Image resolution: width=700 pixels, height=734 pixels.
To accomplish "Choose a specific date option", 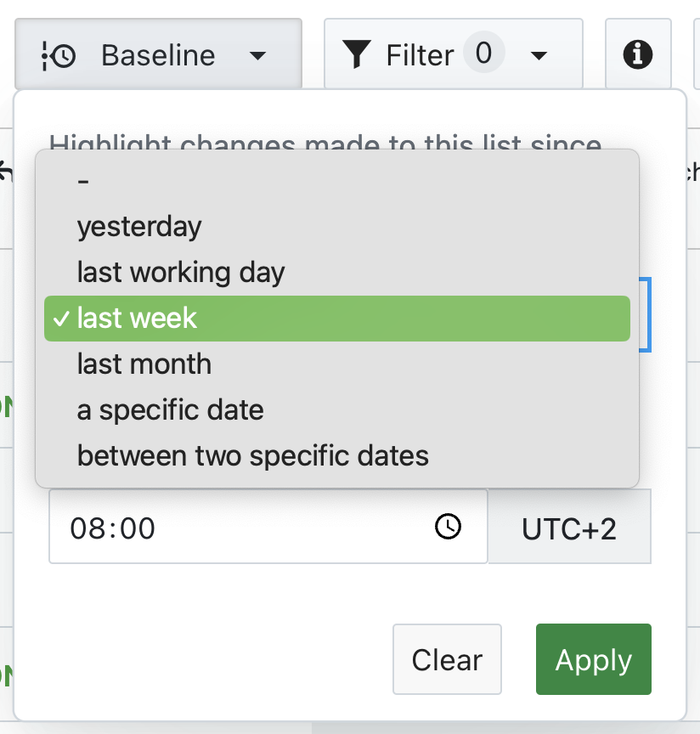I will [x=171, y=410].
